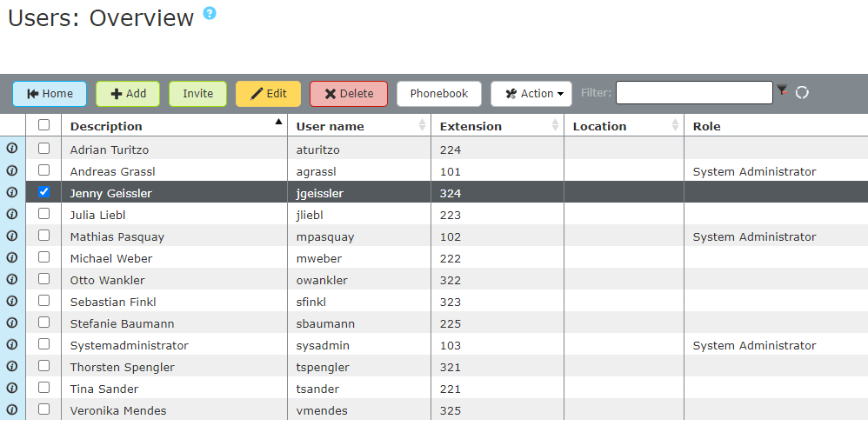Open the Action dropdown menu
This screenshot has width=868, height=439.
[531, 94]
